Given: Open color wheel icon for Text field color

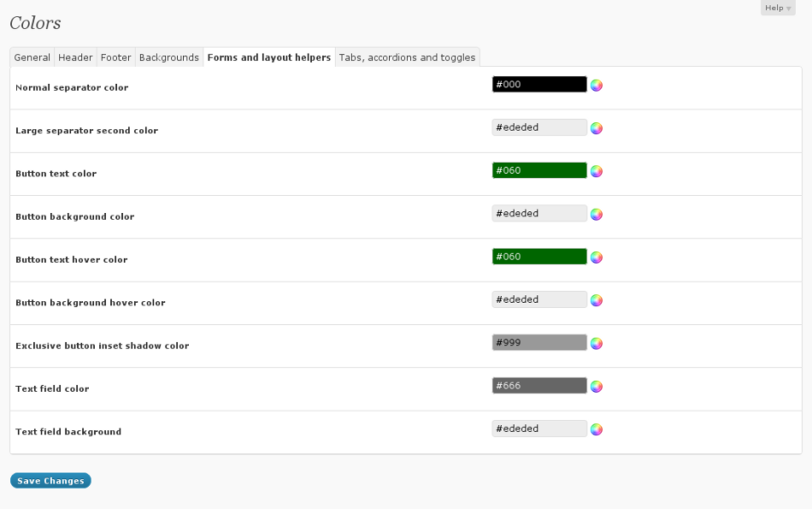Looking at the screenshot, I should [x=597, y=387].
